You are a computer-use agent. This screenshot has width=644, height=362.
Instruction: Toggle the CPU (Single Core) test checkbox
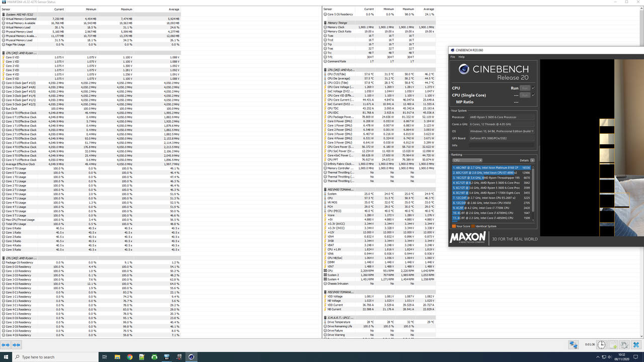[x=533, y=95]
